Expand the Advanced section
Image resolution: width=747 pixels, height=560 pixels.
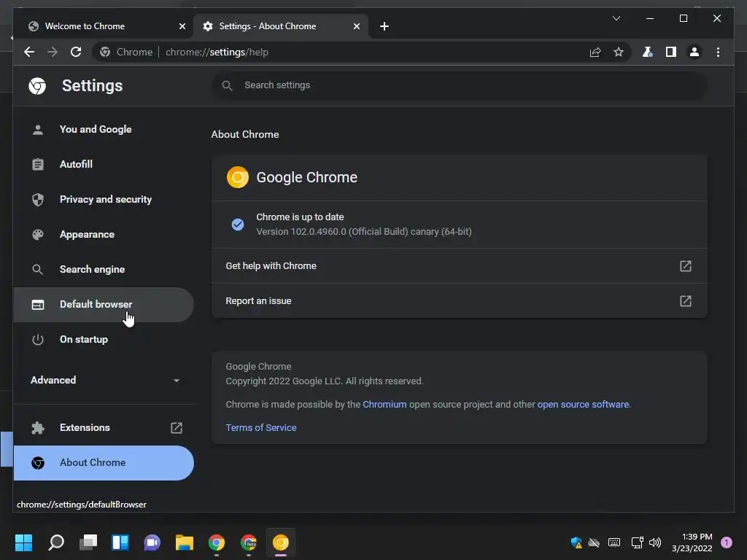click(x=104, y=380)
